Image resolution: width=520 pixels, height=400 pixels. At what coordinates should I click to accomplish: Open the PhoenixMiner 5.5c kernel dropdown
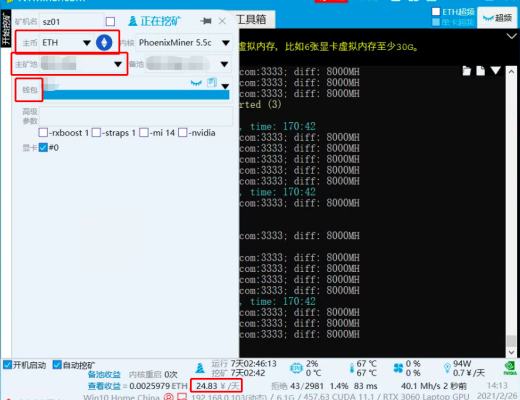(226, 43)
